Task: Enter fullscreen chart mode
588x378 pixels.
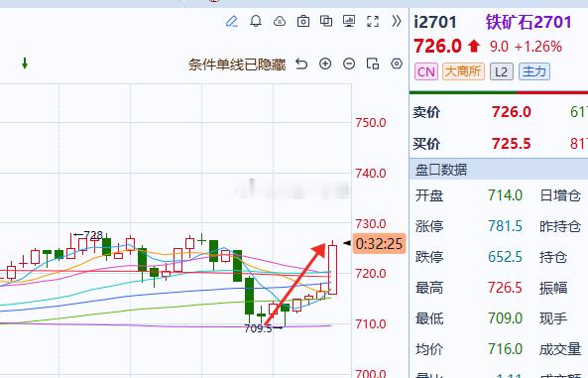Action: [373, 22]
